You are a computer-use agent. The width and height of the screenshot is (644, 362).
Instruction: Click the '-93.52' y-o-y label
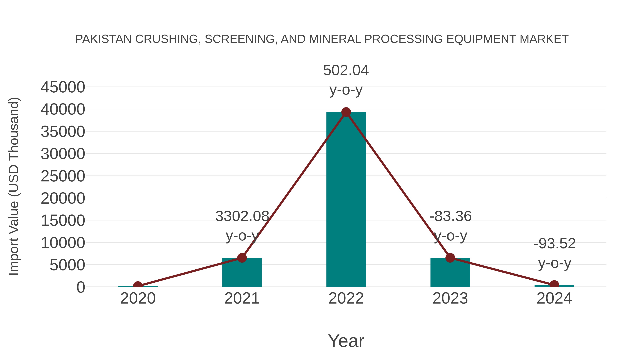tap(555, 253)
